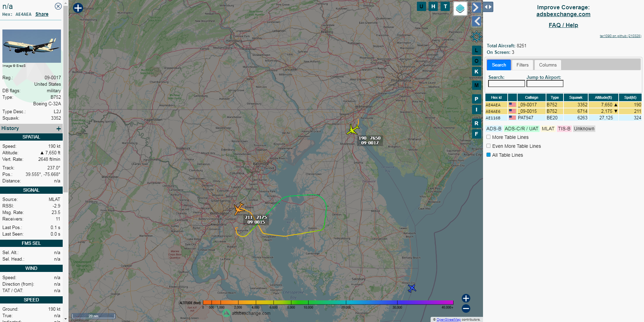Toggle the P map option button
Screen dimensions: 644x322
[x=476, y=99]
